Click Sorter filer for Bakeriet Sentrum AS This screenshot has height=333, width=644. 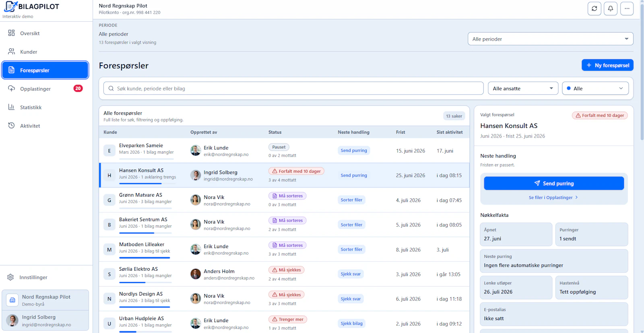[x=351, y=225]
